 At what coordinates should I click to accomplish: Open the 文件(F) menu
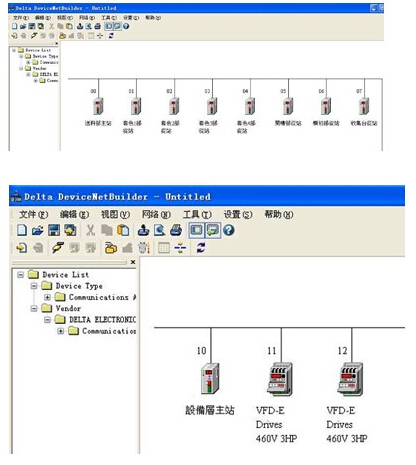click(x=34, y=214)
